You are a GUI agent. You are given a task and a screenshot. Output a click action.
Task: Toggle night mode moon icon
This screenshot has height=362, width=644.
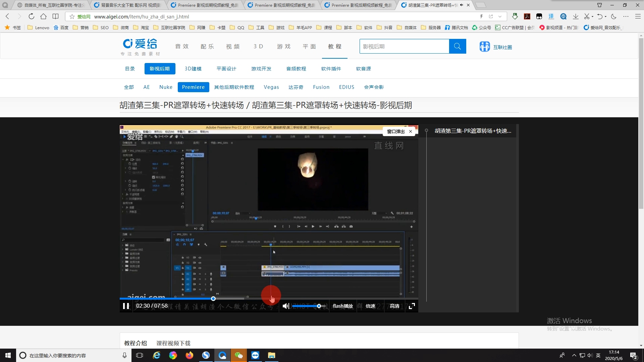point(613,16)
